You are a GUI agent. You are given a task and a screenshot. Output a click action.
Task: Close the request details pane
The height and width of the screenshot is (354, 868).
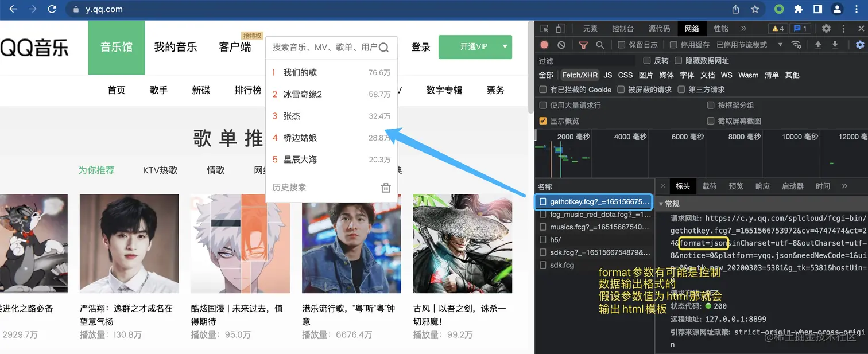click(663, 186)
